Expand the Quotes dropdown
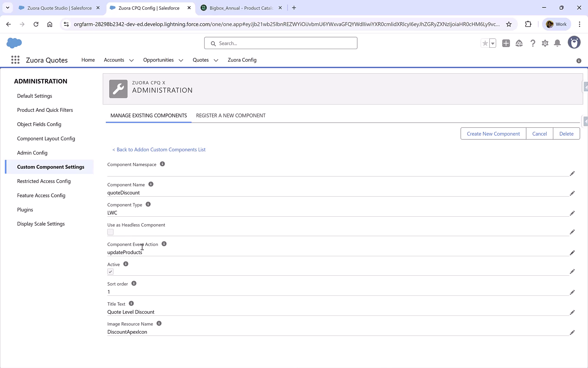 point(216,60)
